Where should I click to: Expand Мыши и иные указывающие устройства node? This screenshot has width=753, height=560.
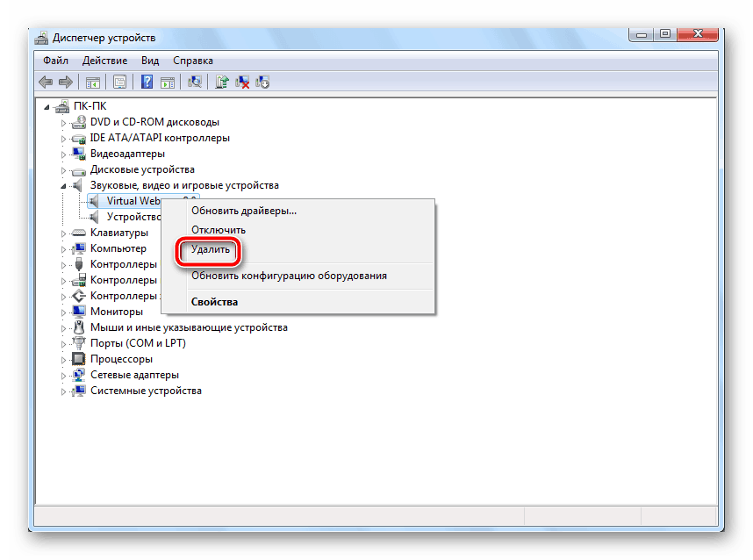pyautogui.click(x=63, y=328)
